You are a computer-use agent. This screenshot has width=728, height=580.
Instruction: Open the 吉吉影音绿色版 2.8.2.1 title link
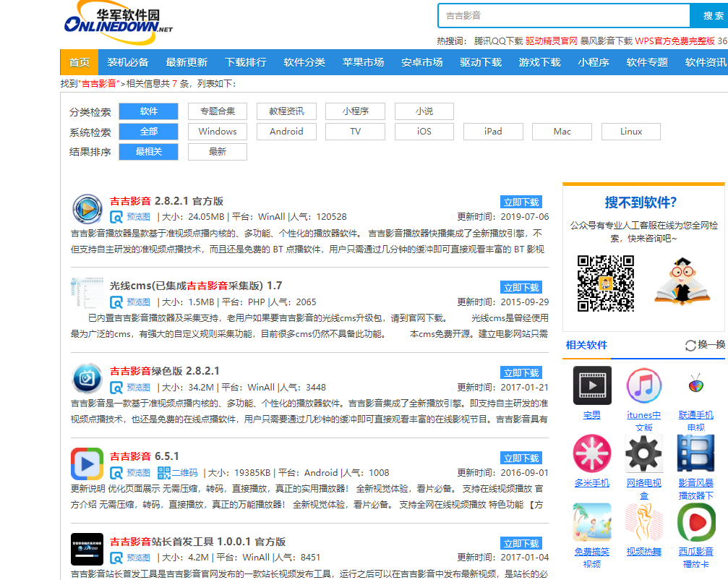(x=164, y=371)
